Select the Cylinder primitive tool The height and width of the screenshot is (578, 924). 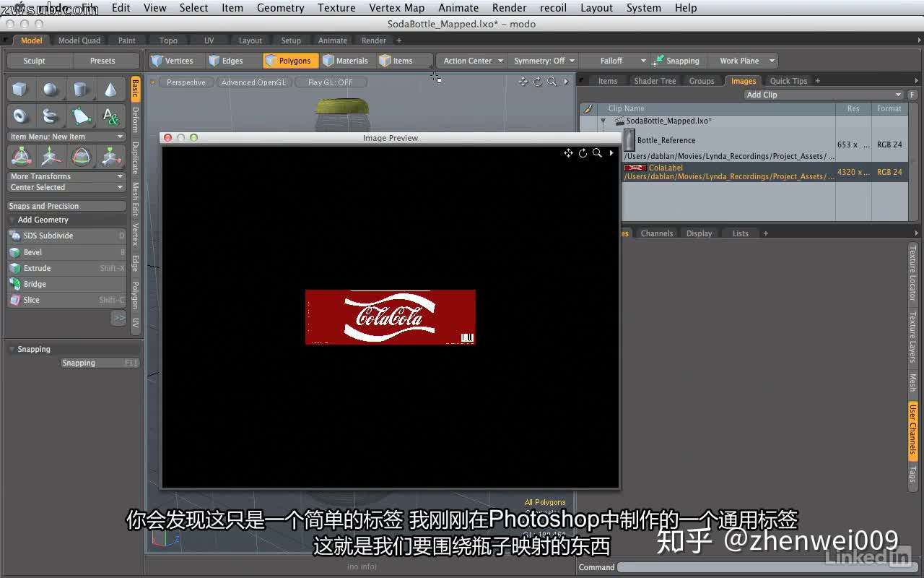(81, 90)
